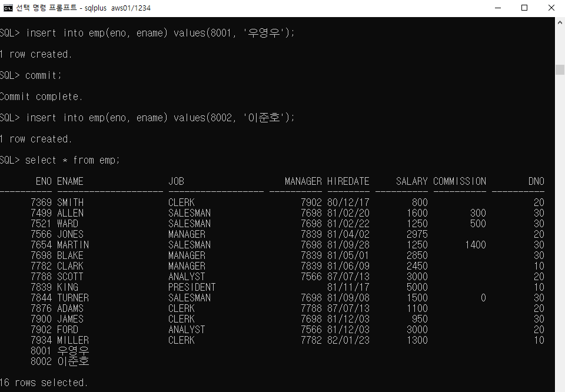Click commission value 1400
The height and width of the screenshot is (392, 565).
476,245
